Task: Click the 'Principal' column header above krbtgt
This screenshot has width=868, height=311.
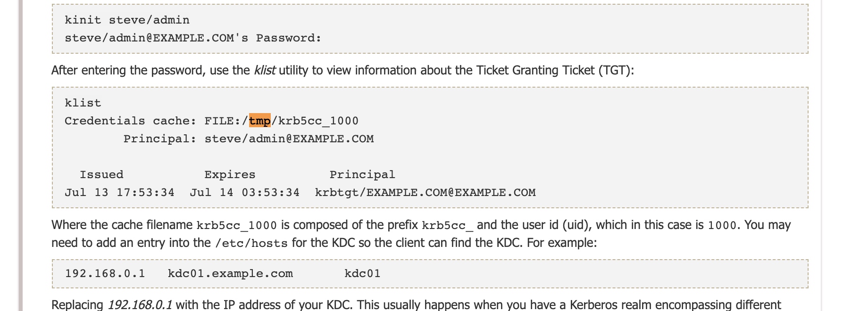Action: pos(362,175)
